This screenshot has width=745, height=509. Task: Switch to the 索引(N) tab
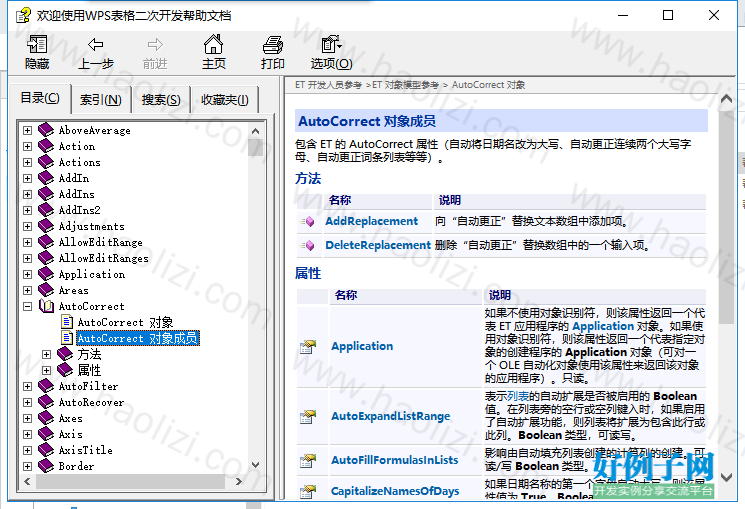click(x=101, y=100)
